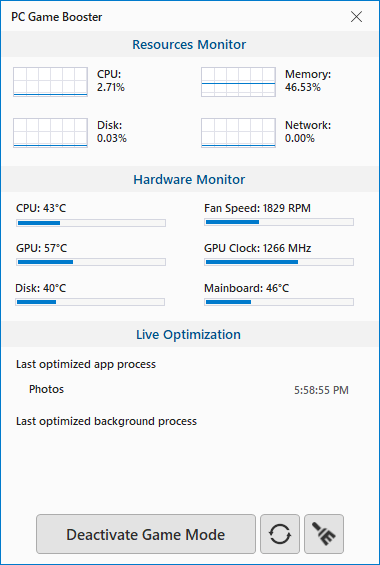Click the Network 0.00% value

[x=300, y=138]
